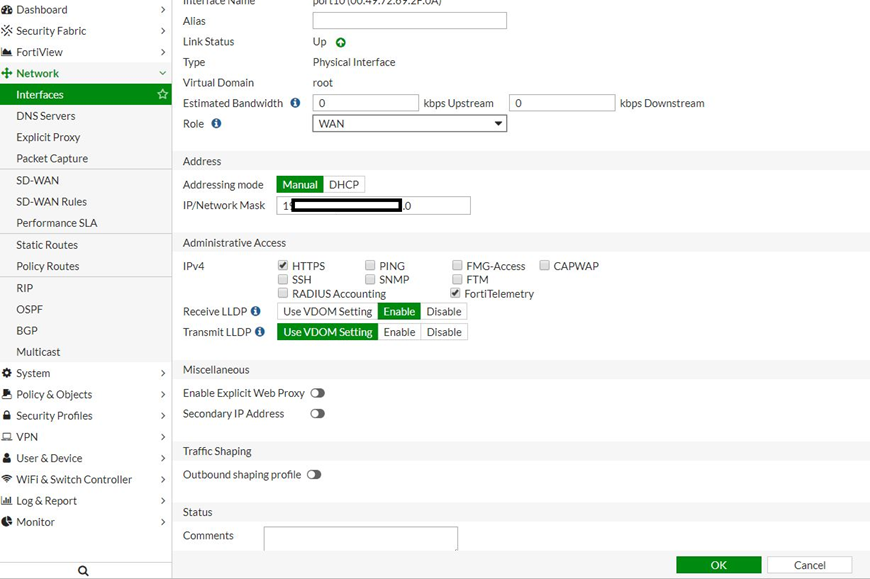Expand the Policy & Objects menu
The image size is (870, 579).
[84, 394]
